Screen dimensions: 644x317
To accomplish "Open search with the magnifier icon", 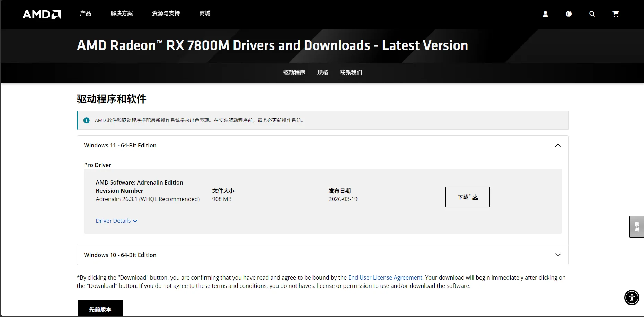I will (x=592, y=14).
